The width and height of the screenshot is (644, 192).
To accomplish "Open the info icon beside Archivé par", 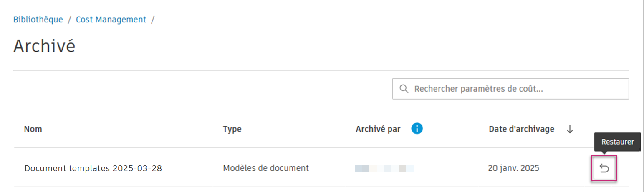I will point(417,129).
